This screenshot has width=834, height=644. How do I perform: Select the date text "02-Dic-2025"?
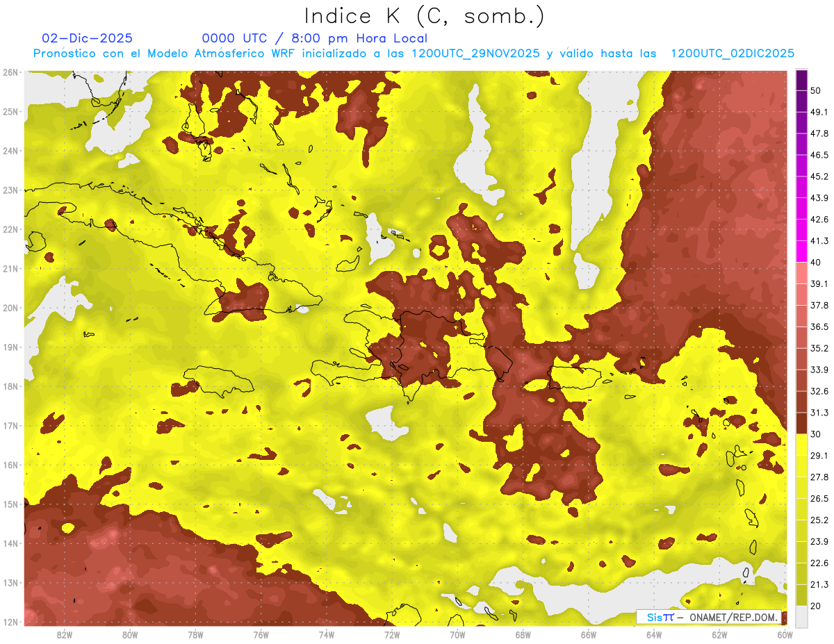[88, 38]
